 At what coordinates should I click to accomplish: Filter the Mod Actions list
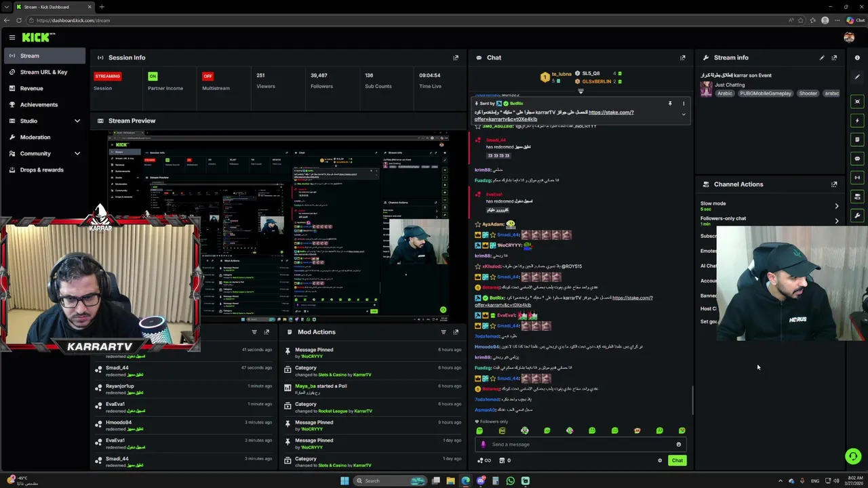(443, 332)
